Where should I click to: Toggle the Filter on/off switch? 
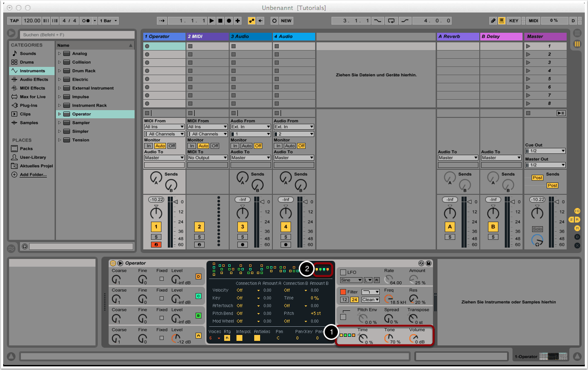(x=343, y=292)
